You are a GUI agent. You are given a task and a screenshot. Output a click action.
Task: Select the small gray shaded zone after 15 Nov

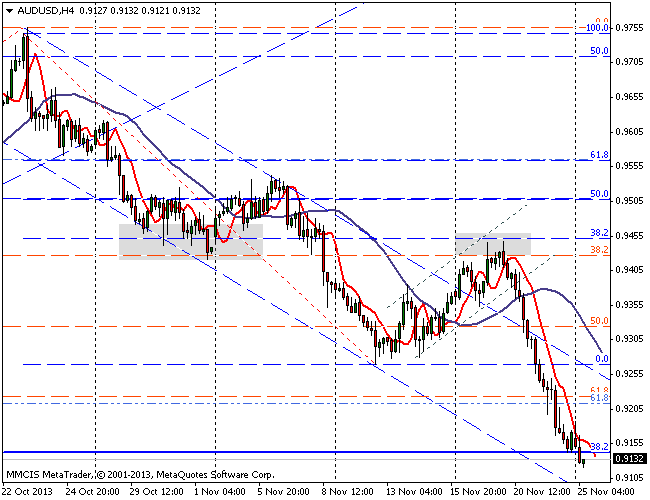coord(493,244)
